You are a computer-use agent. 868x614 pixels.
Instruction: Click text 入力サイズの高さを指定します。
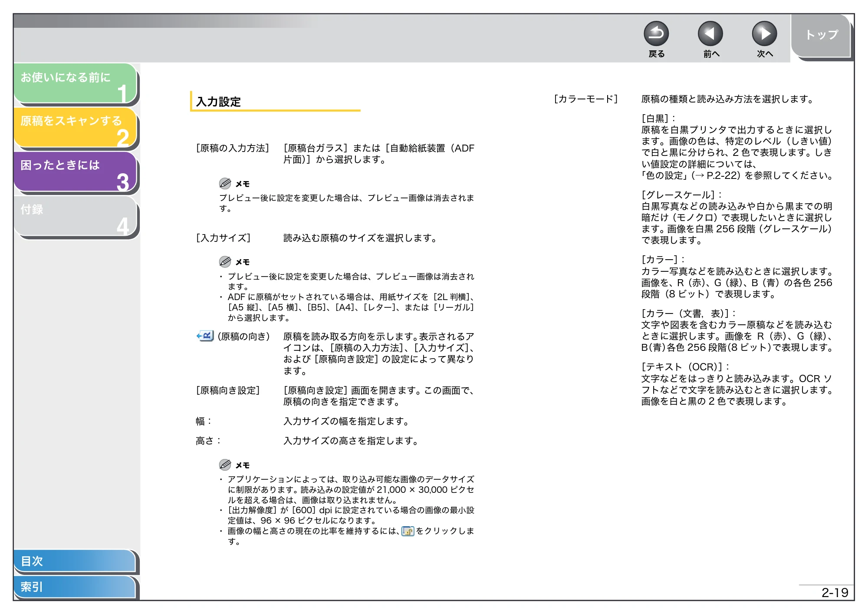click(x=351, y=441)
